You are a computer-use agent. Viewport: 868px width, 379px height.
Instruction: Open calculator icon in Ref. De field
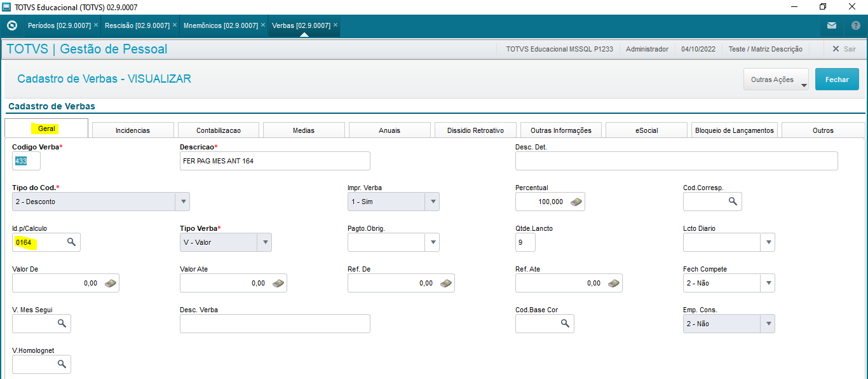point(446,283)
